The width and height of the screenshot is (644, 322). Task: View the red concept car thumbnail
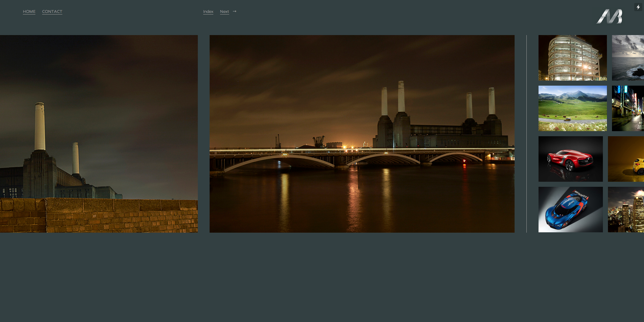(570, 159)
